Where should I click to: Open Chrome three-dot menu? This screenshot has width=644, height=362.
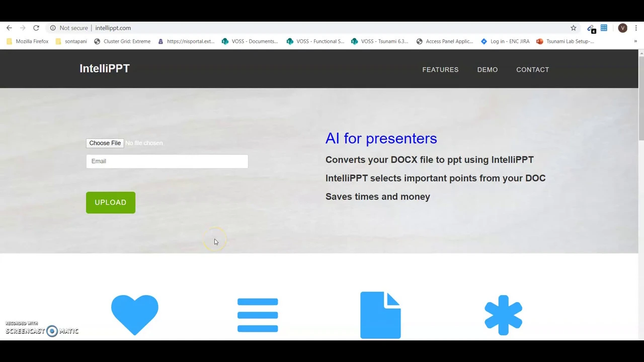tap(636, 28)
